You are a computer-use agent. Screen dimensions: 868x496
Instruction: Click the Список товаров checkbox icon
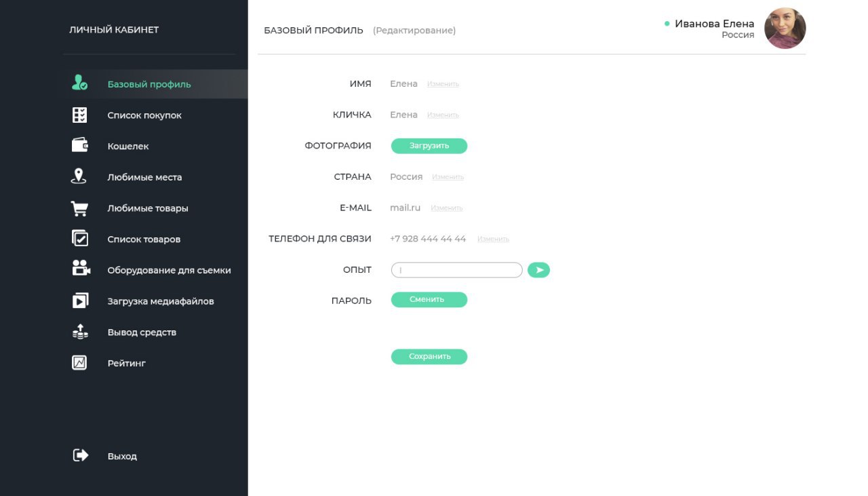[80, 239]
